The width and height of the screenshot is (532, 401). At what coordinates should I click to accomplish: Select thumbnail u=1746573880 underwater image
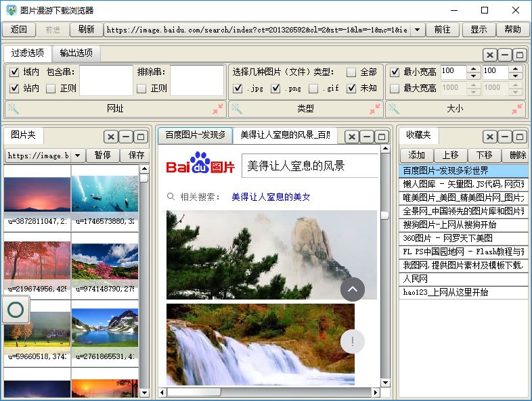(105, 200)
